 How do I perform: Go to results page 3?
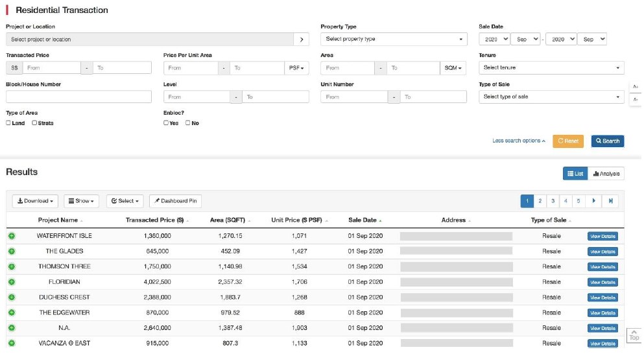[553, 201]
